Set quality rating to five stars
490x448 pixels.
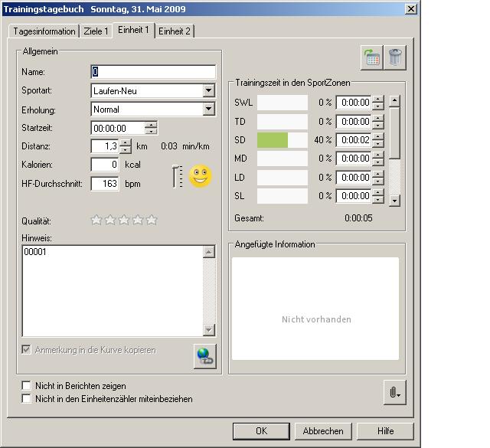click(x=152, y=221)
